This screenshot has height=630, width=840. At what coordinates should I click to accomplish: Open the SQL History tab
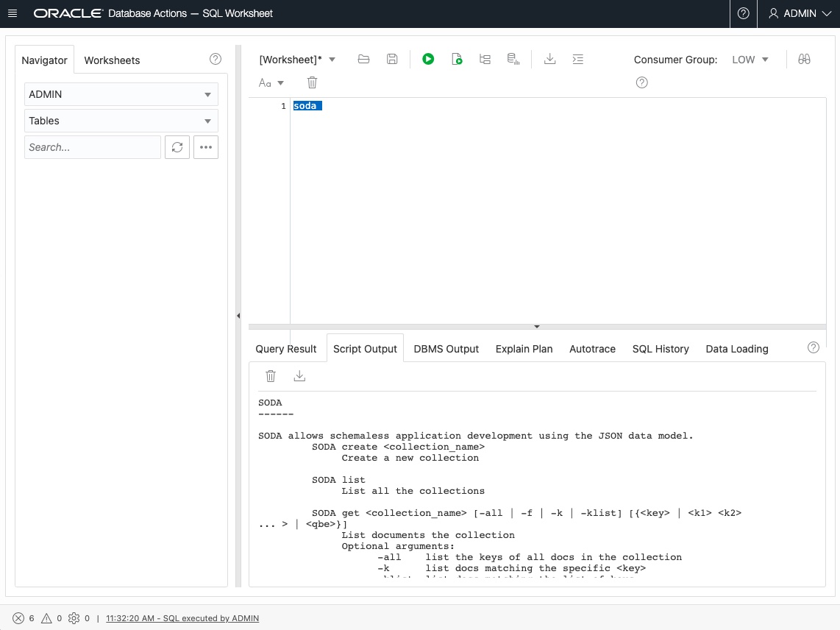661,349
